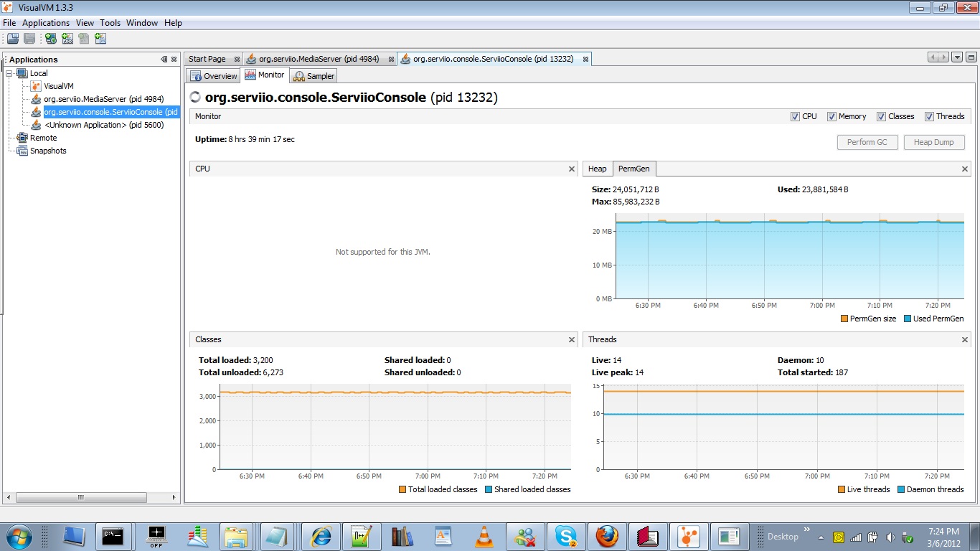980x551 pixels.
Task: Minimize the Applications panel using slide icon
Action: [x=164, y=60]
